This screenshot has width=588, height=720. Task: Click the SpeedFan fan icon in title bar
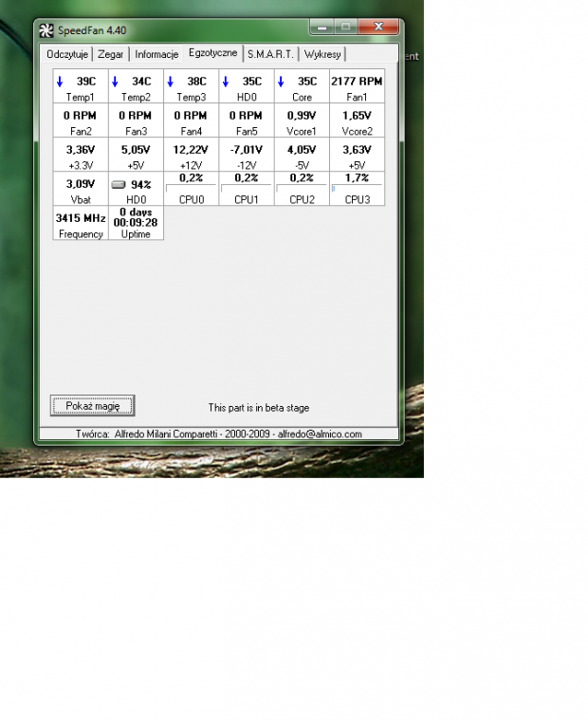pos(46,30)
